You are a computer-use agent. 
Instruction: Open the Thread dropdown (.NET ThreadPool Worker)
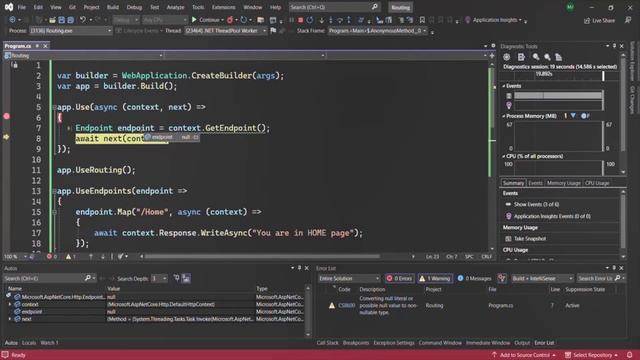225,31
